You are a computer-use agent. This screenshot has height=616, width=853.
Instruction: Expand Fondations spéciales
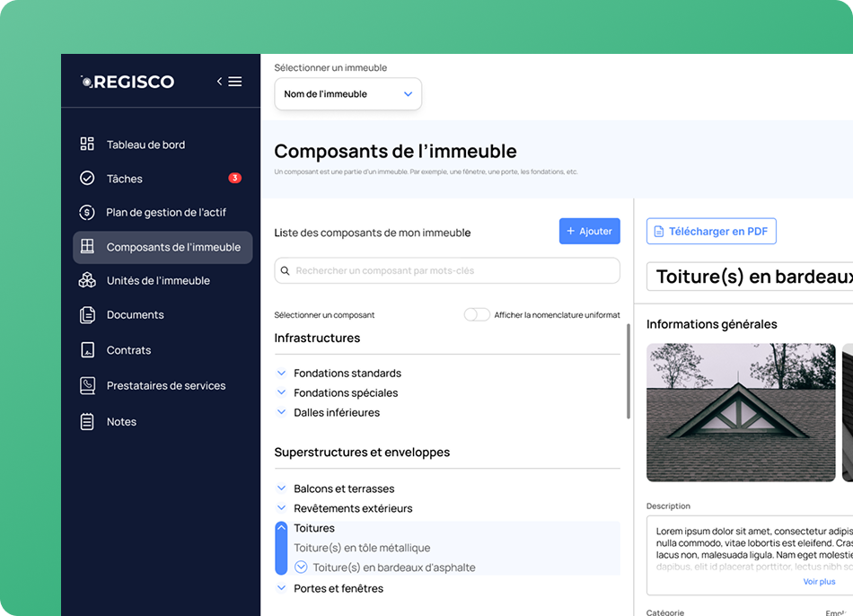(x=281, y=392)
